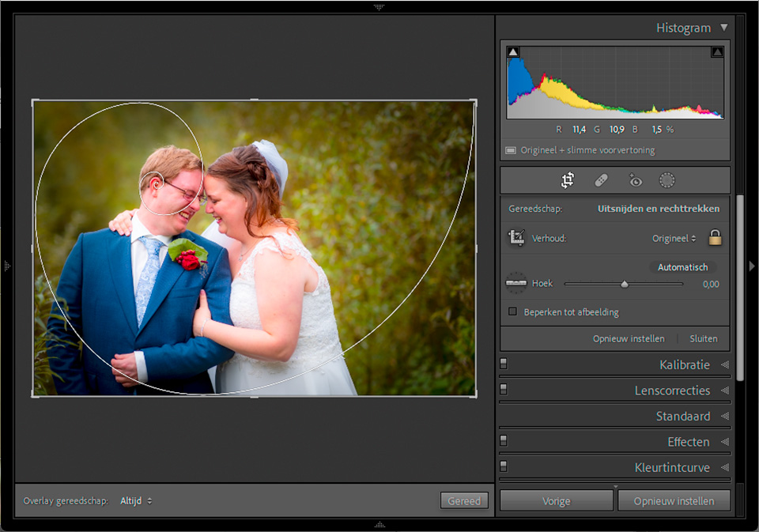Click Opnieuw instellen in the crop panel
This screenshot has width=759, height=532.
coord(629,338)
